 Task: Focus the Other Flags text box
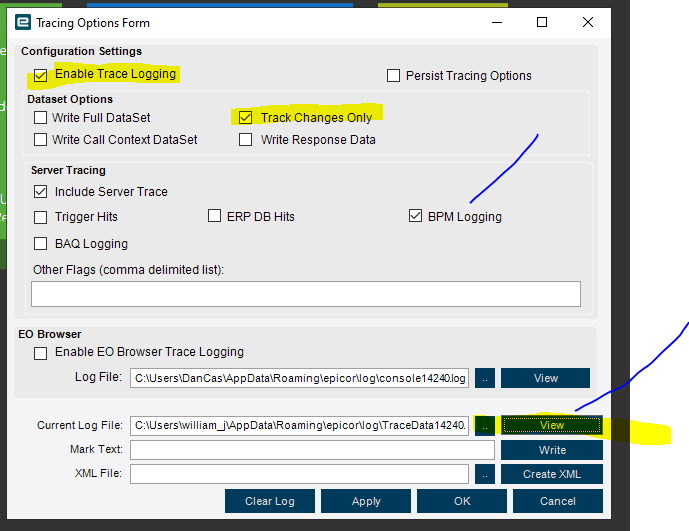(x=306, y=294)
